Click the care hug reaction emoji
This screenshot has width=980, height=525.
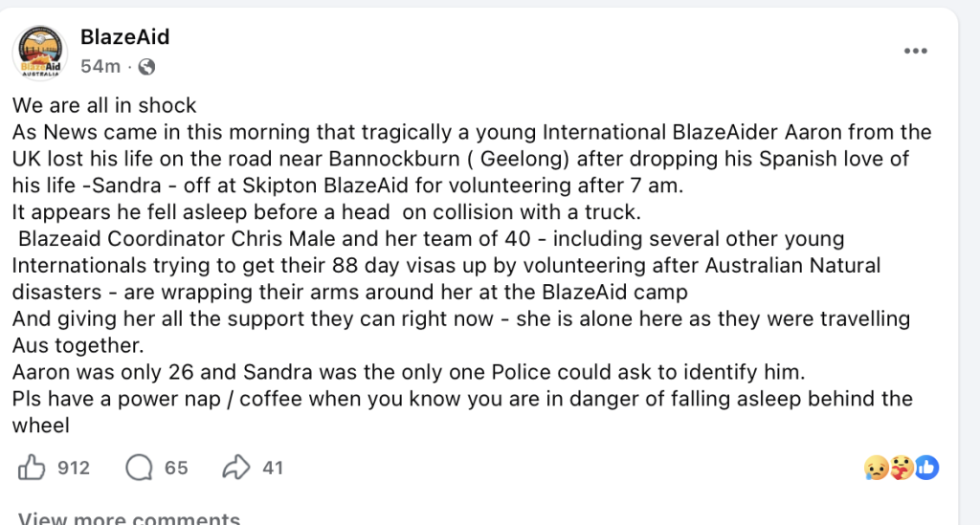coord(902,468)
